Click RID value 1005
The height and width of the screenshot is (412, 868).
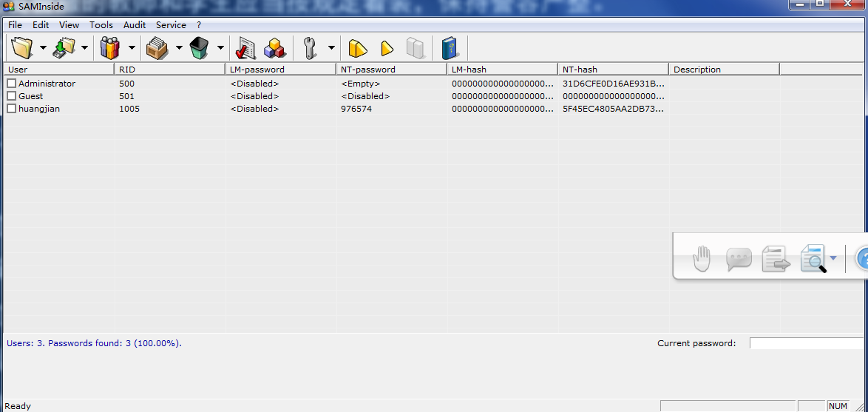pos(129,109)
